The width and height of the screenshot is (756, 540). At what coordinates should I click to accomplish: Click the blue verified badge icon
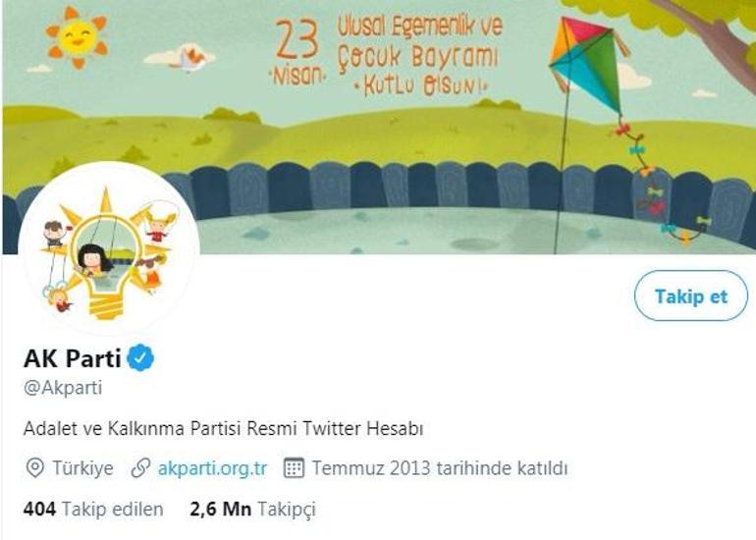[x=140, y=357]
